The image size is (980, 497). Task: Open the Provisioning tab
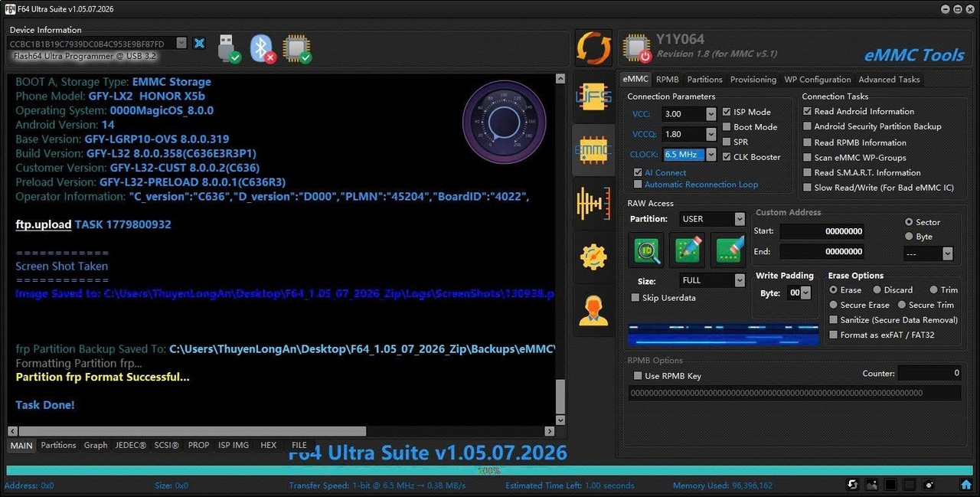(753, 80)
